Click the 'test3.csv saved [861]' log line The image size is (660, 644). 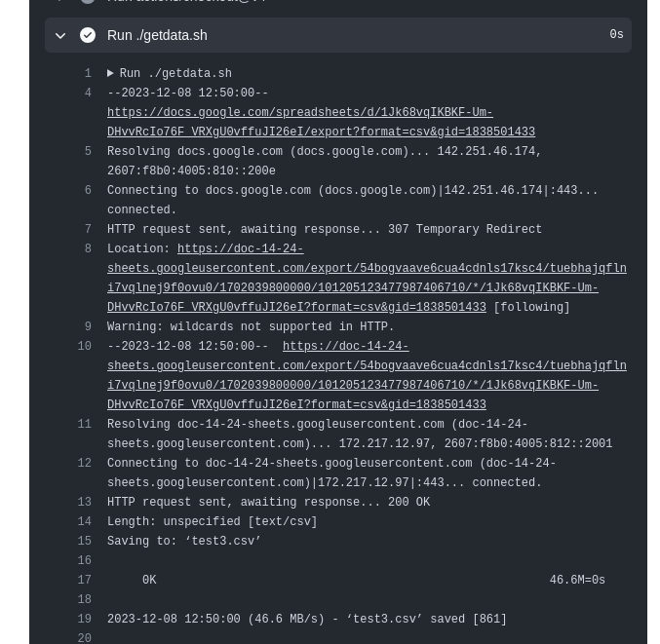pos(307,620)
